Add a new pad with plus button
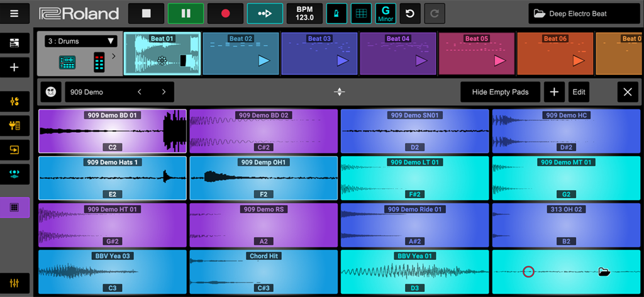The image size is (644, 297). coord(555,92)
